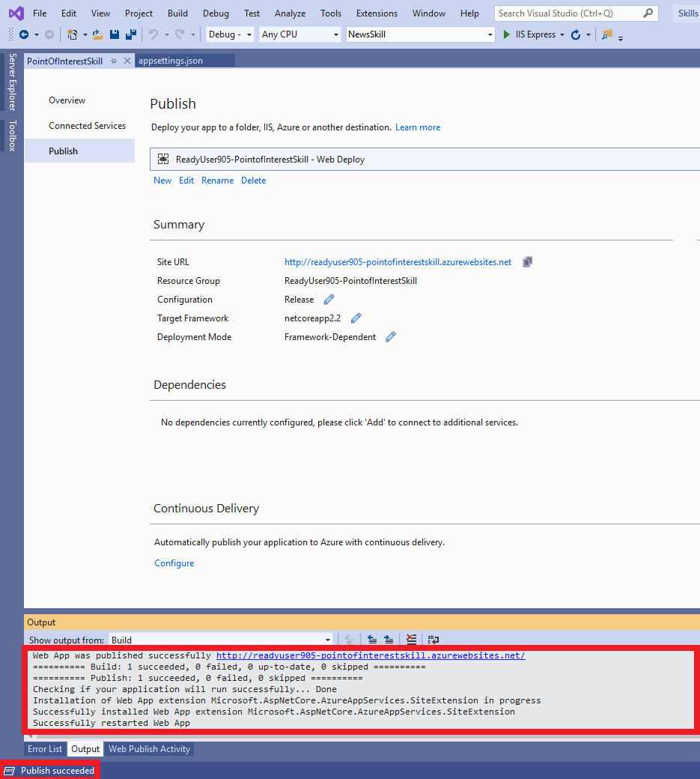Open the Build menu
Screen dimensions: 700x779
(177, 13)
